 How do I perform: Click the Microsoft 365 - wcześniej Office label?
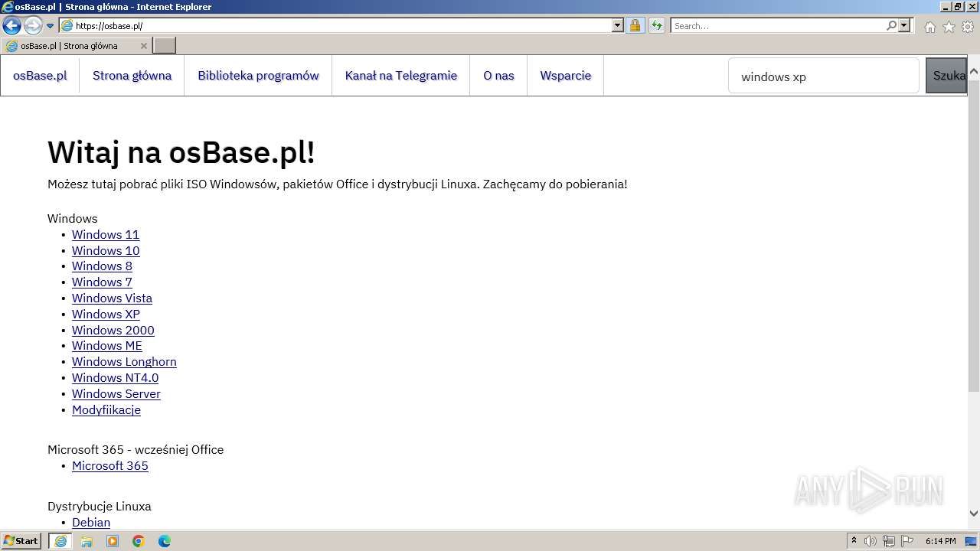136,449
